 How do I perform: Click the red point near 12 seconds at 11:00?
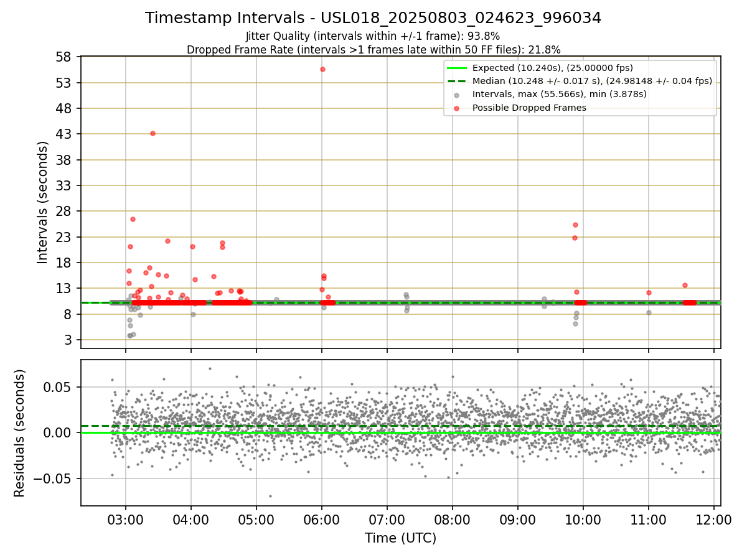point(649,292)
